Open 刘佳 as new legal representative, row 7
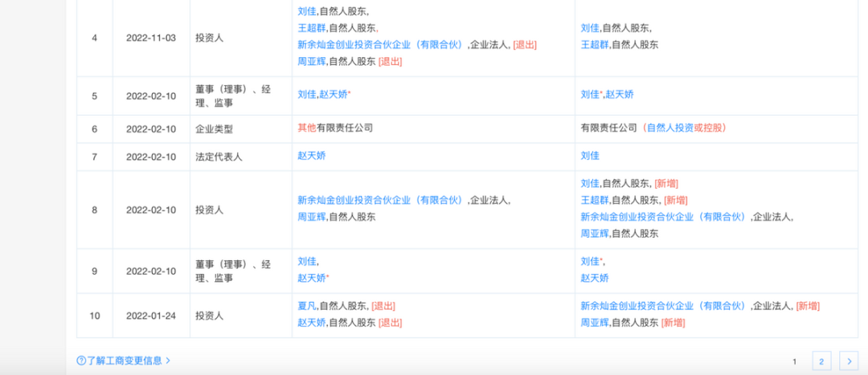Image resolution: width=868 pixels, height=375 pixels. click(x=590, y=156)
